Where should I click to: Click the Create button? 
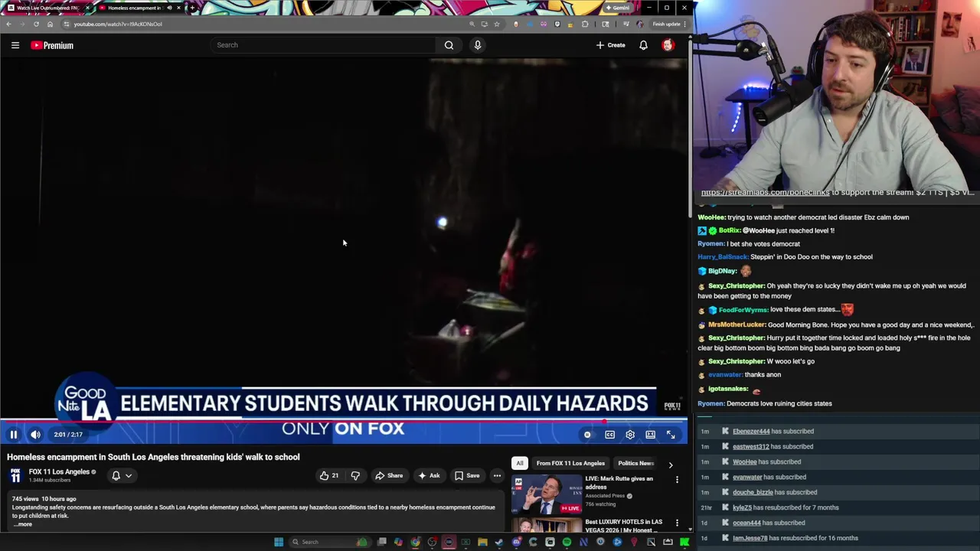[x=611, y=45]
